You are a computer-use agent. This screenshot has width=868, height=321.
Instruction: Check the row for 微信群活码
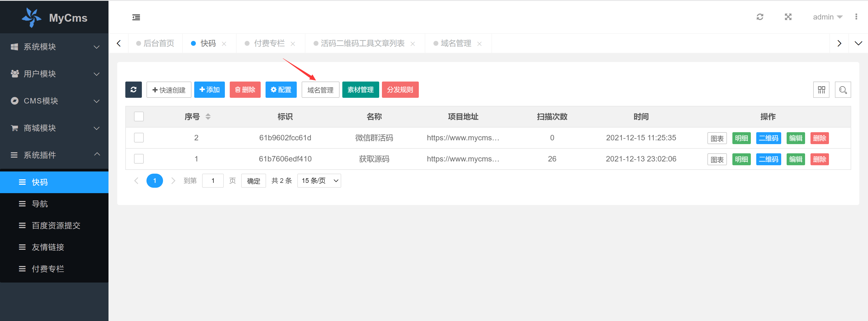139,138
